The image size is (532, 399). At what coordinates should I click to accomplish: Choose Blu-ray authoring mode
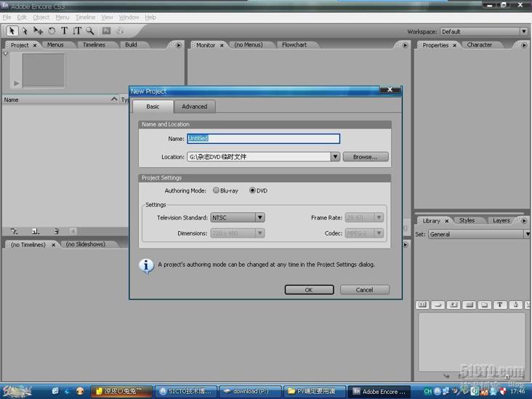click(216, 190)
